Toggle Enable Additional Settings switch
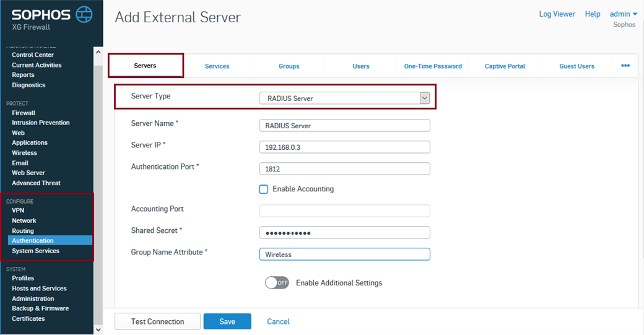Image resolution: width=644 pixels, height=335 pixels. click(x=277, y=283)
